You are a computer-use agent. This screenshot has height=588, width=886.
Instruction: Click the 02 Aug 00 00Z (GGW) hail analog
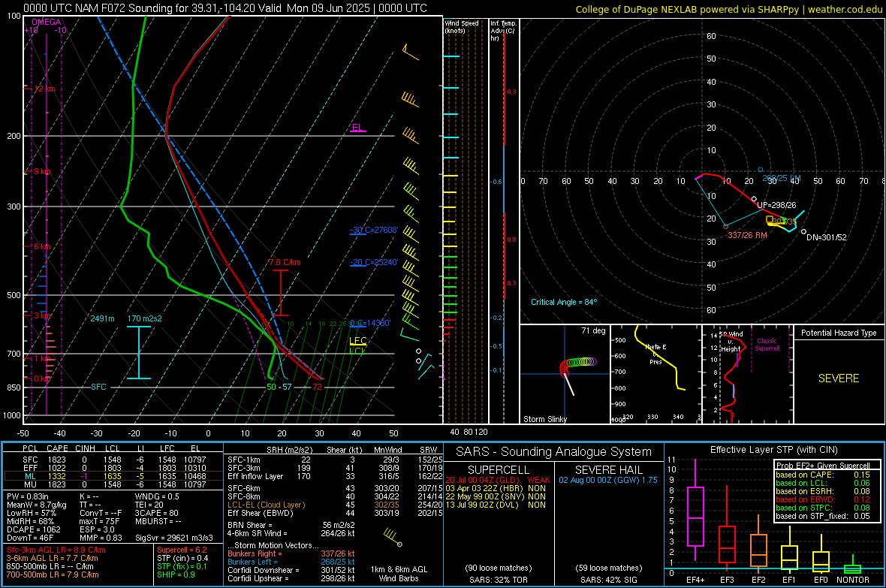[x=608, y=480]
